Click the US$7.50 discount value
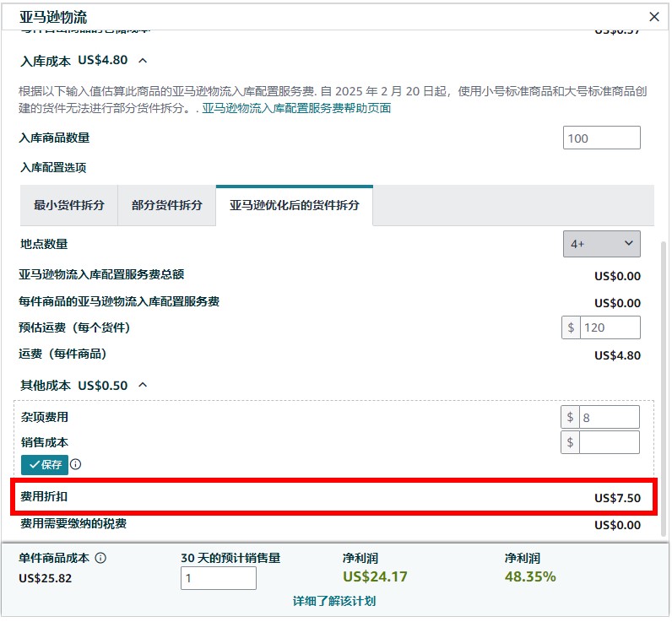This screenshot has width=672, height=622. [x=617, y=498]
